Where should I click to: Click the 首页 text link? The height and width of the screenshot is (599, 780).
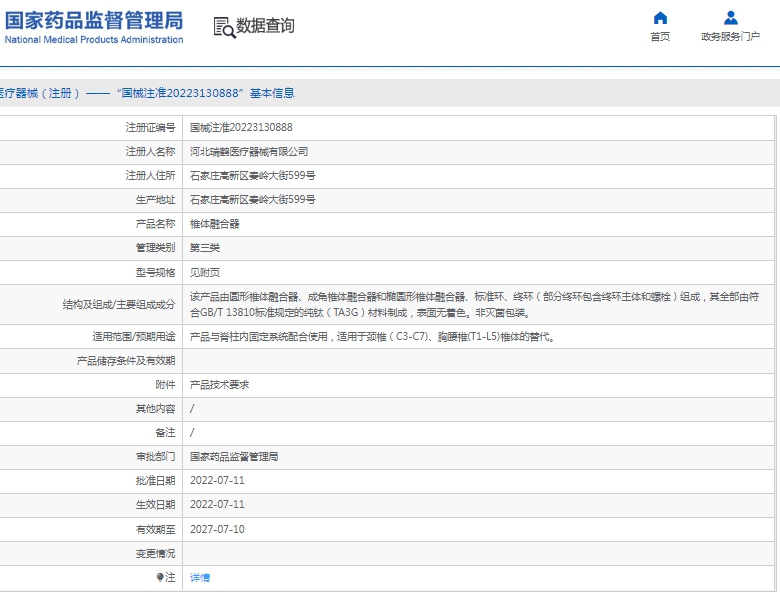(660, 36)
